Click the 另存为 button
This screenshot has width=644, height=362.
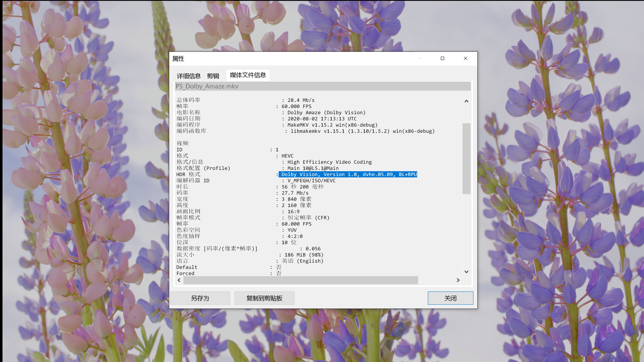coord(200,298)
